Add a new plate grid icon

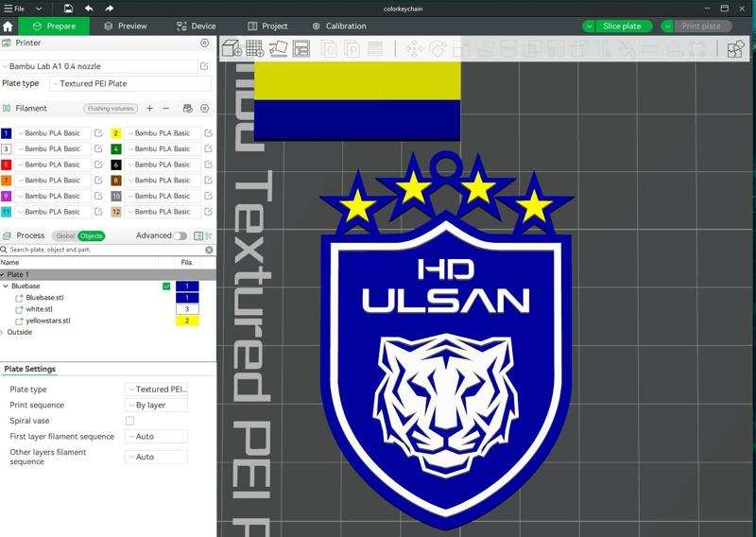pos(254,48)
